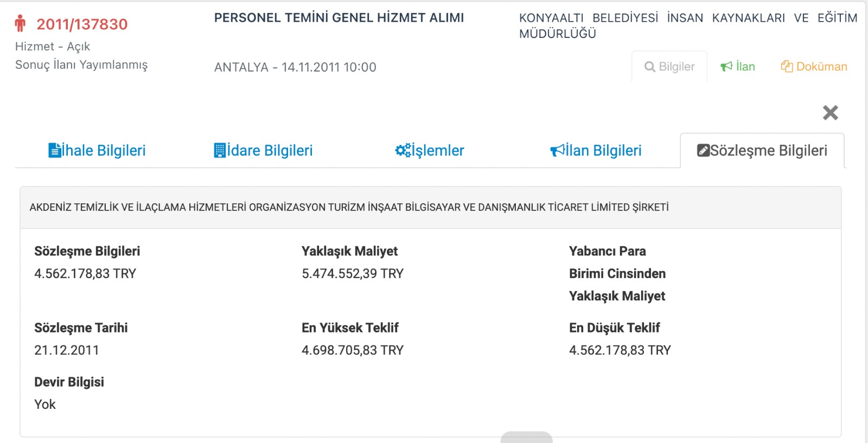Screen dimensions: 868x443
Task: Click the gears icon of İşlemler
Action: coord(403,150)
